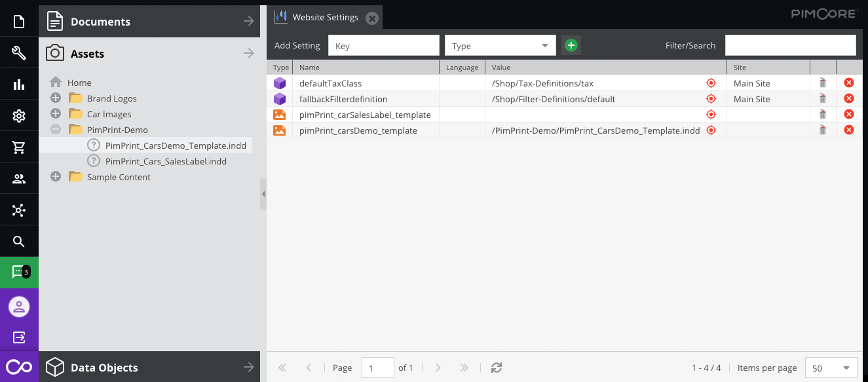Screen dimensions: 868x382
Task: Switch to the Website Settings tab
Action: click(325, 18)
